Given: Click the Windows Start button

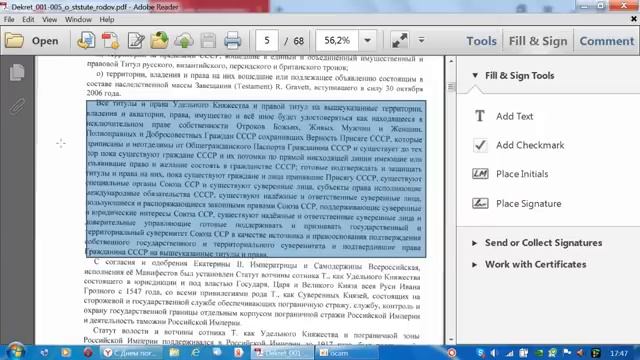Looking at the screenshot, I should pyautogui.click(x=16, y=352).
